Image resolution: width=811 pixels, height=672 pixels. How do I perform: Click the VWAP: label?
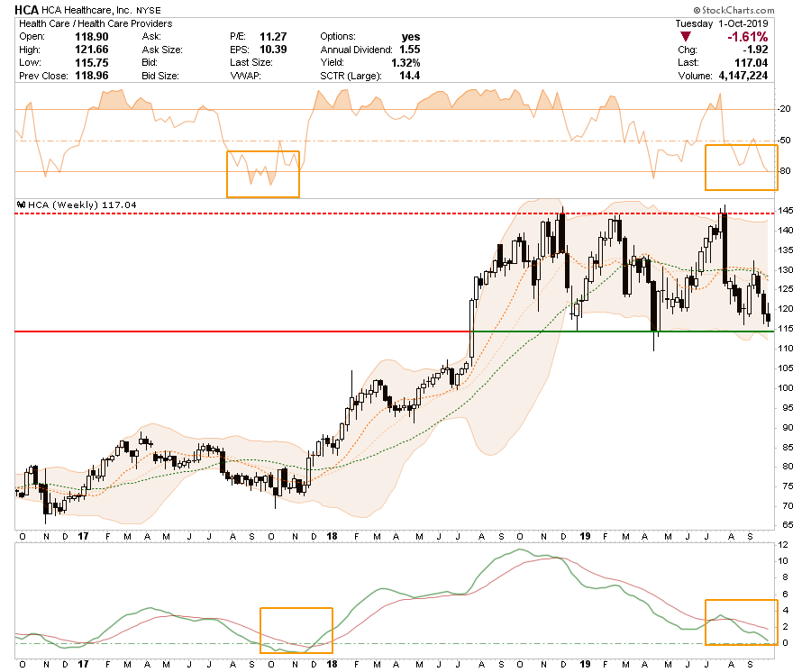(x=245, y=76)
